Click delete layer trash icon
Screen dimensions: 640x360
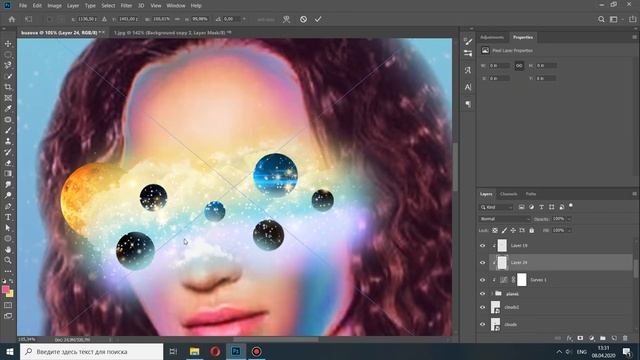pos(625,338)
